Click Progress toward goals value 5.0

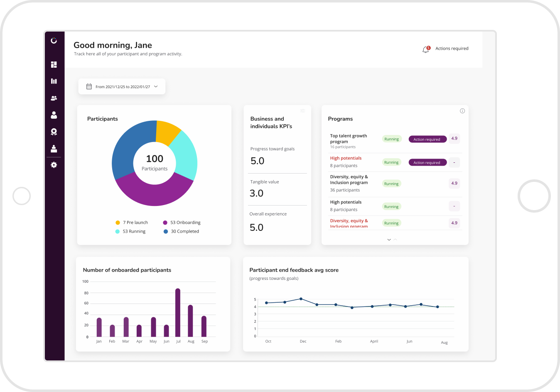pyautogui.click(x=258, y=161)
